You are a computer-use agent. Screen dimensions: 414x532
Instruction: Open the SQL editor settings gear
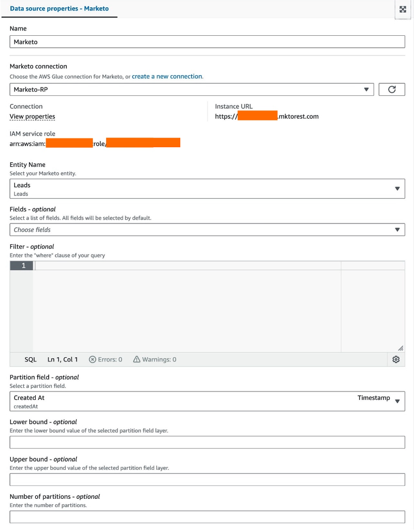click(x=396, y=359)
